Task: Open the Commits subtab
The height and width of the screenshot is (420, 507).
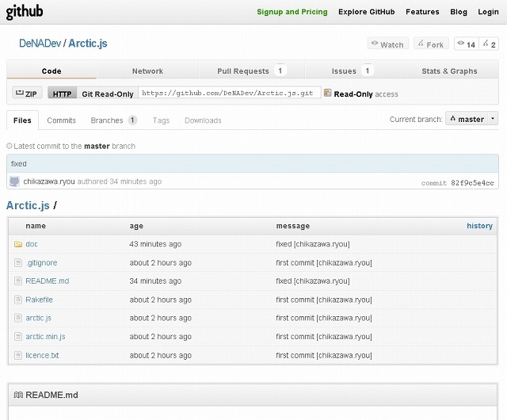Action: click(61, 120)
